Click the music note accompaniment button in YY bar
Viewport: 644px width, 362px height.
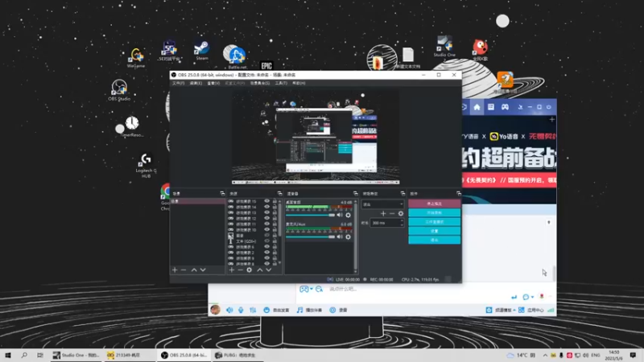coord(309,310)
